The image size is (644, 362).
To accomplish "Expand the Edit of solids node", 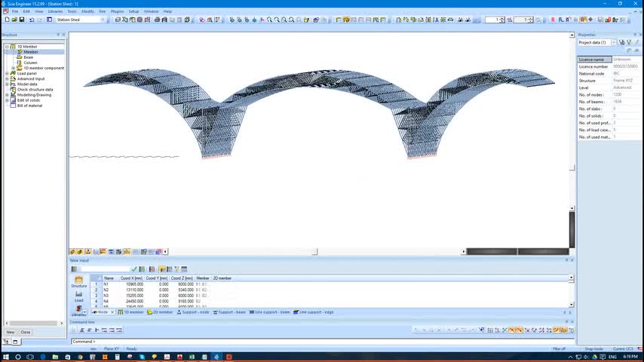I will point(7,100).
